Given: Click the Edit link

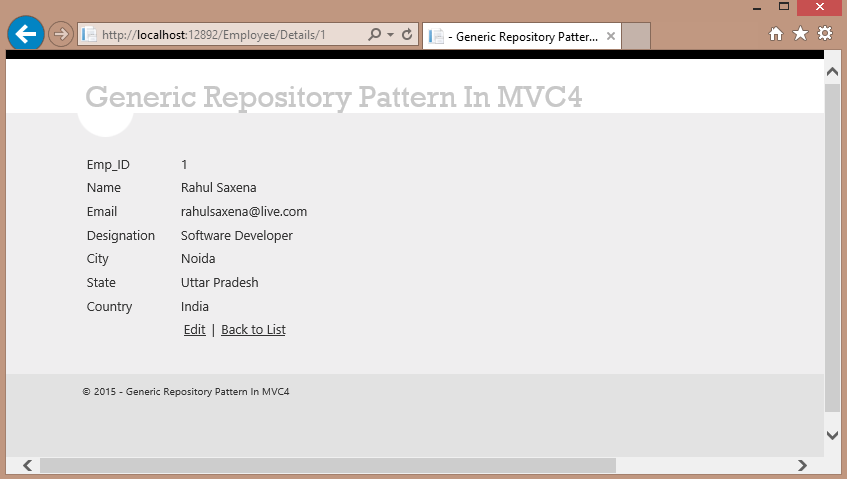Looking at the screenshot, I should pyautogui.click(x=194, y=330).
